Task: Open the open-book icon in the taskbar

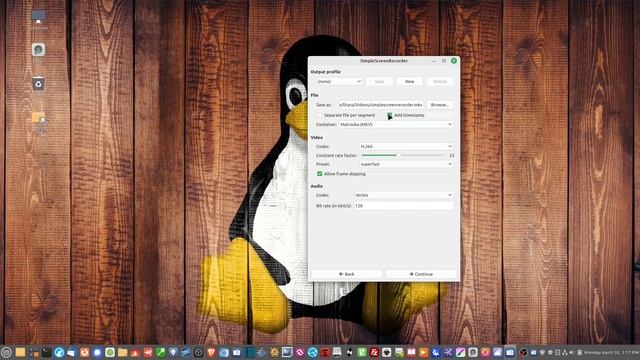Action: click(411, 352)
